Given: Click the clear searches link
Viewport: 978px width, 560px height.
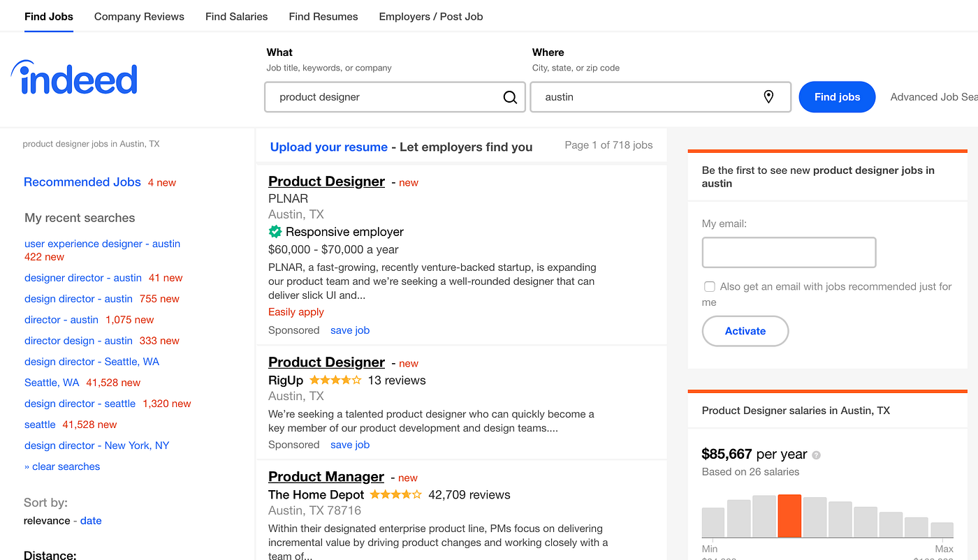Looking at the screenshot, I should click(x=66, y=466).
